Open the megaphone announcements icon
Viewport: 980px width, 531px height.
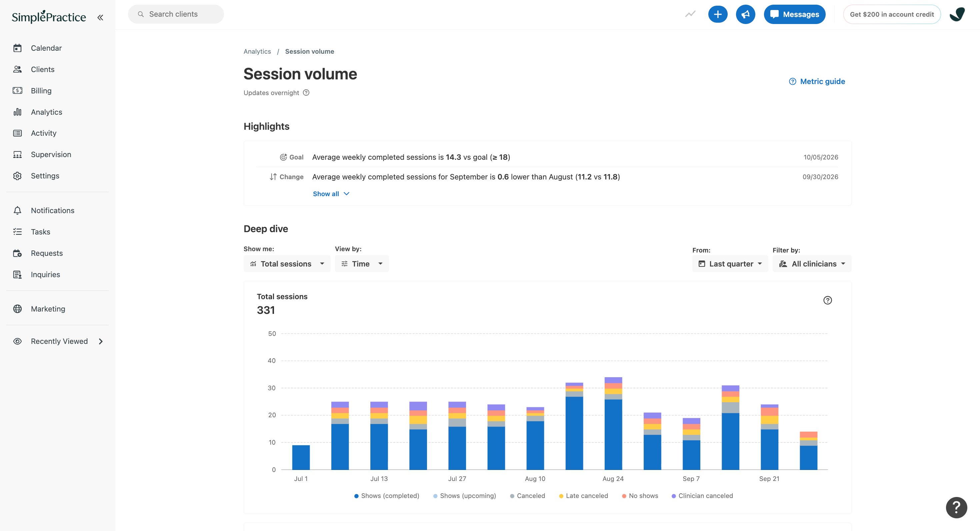point(745,14)
